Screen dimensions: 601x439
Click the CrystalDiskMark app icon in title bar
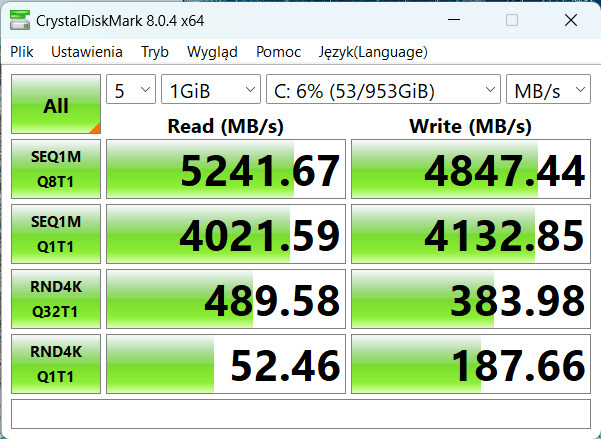pos(20,20)
